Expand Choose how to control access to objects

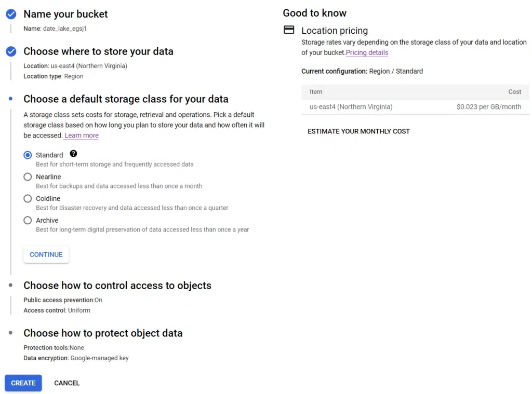[x=117, y=286]
